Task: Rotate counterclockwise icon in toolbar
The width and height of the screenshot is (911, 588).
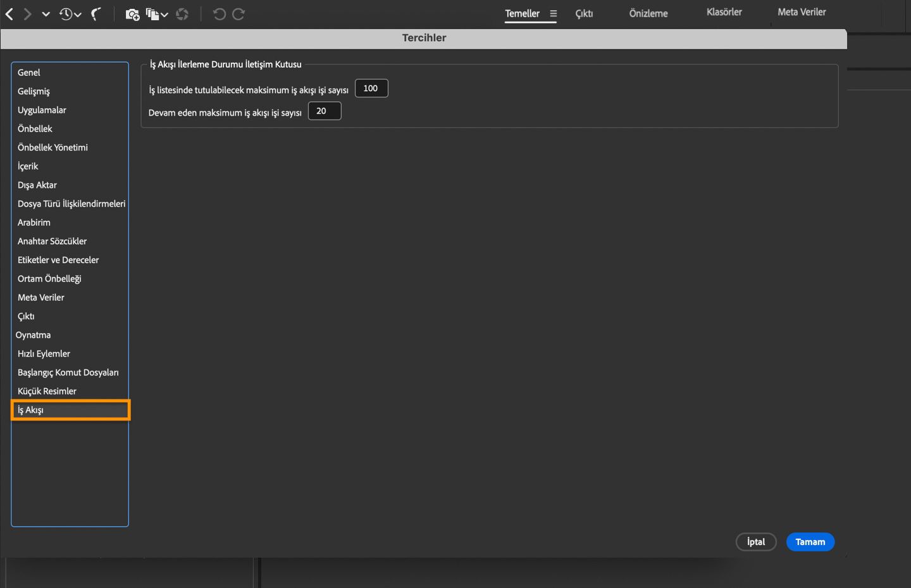Action: [x=219, y=14]
